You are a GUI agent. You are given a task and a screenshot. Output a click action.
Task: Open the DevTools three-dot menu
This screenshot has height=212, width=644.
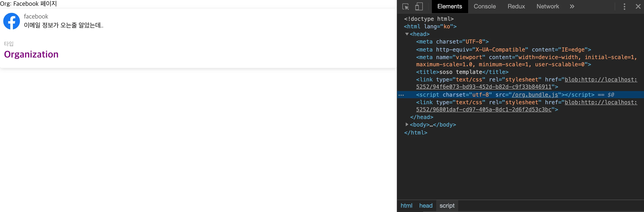coord(624,7)
